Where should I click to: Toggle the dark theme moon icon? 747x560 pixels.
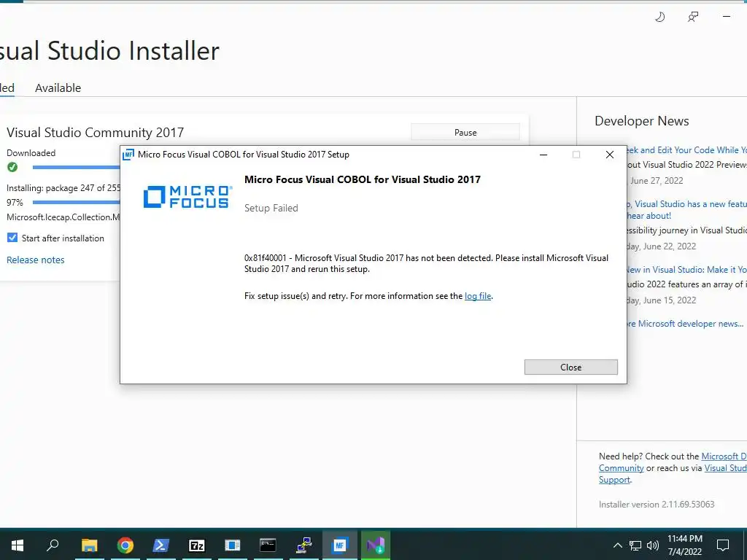pyautogui.click(x=659, y=17)
